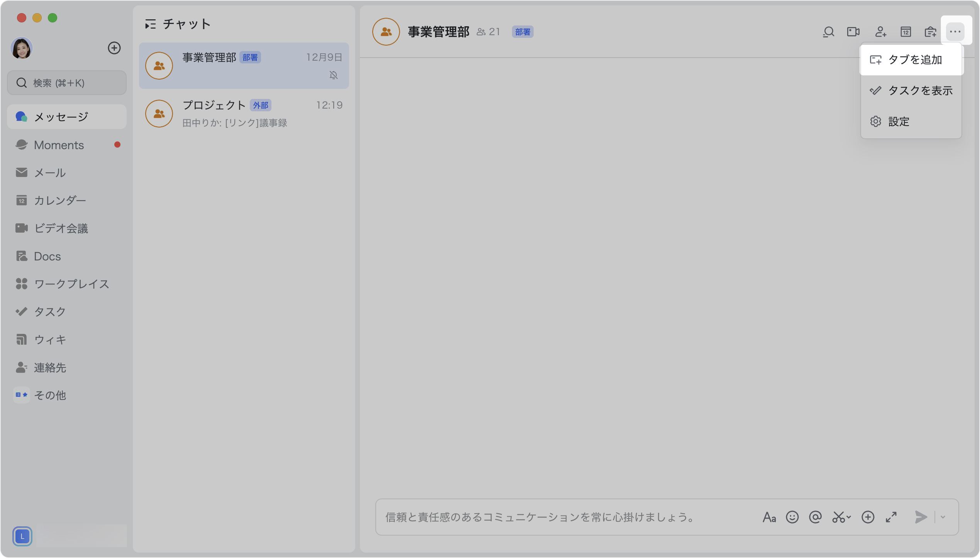This screenshot has height=558, width=980.
Task: Open the calendar icon in chat header
Action: tap(905, 32)
